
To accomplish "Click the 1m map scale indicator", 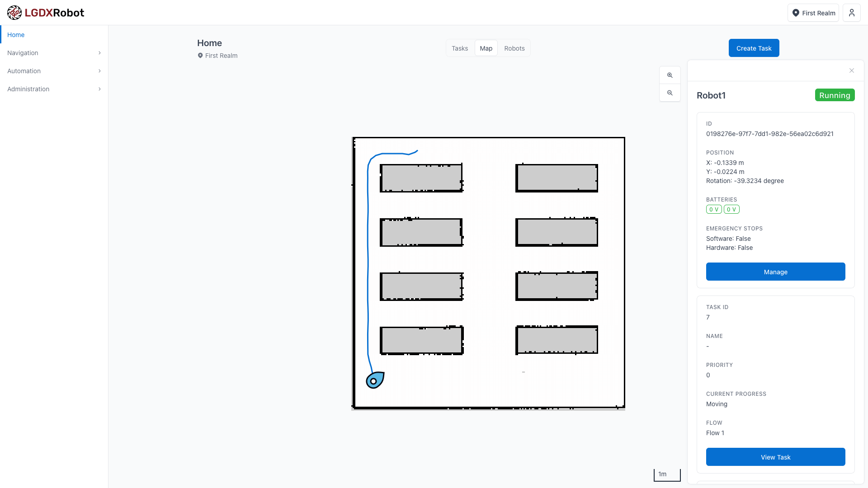I will click(x=666, y=474).
